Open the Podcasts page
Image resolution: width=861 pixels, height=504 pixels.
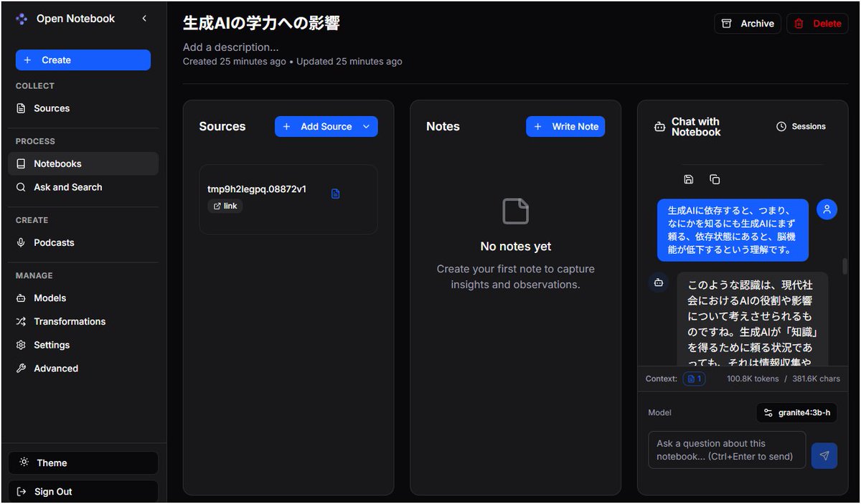point(83,242)
